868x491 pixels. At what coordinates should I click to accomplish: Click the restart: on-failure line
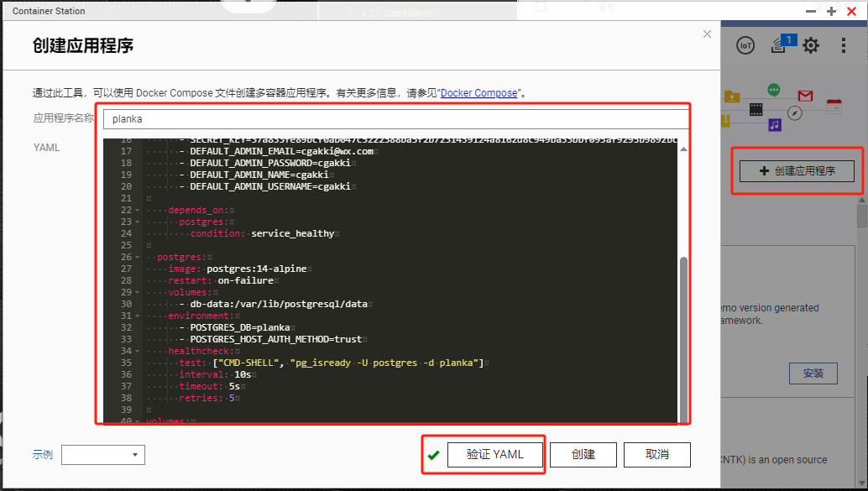pos(221,280)
